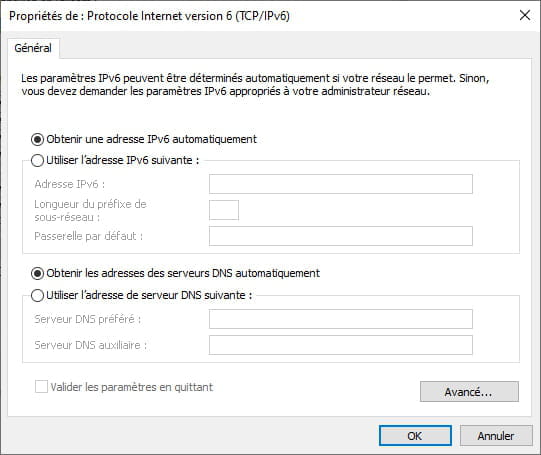
Task: Cancel with the Annuler button
Action: click(496, 436)
